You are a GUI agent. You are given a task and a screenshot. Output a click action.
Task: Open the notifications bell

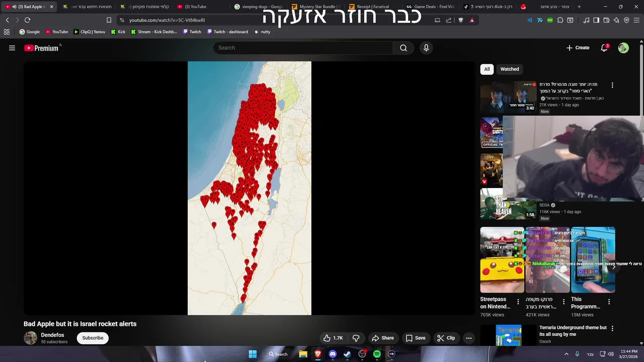[604, 48]
